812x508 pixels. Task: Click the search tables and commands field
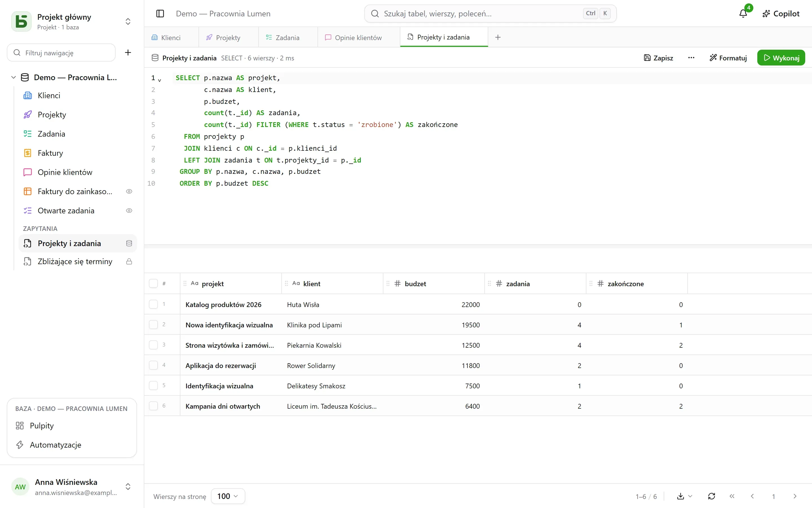tap(490, 14)
